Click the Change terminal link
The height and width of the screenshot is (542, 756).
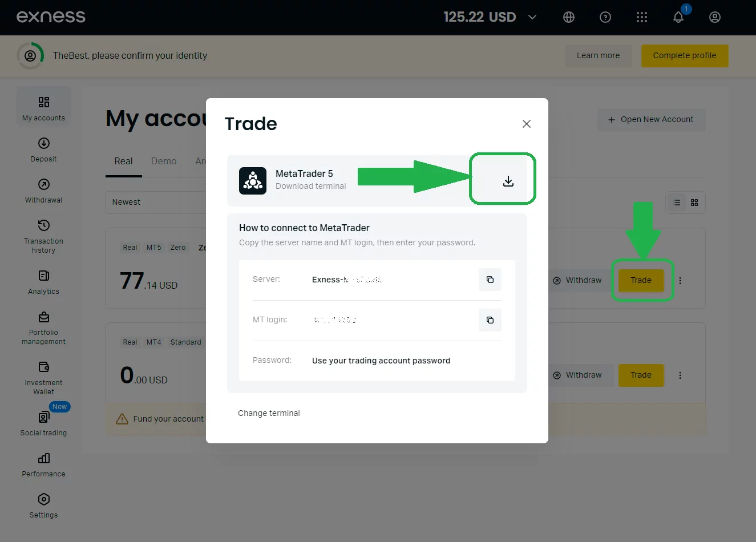click(269, 413)
